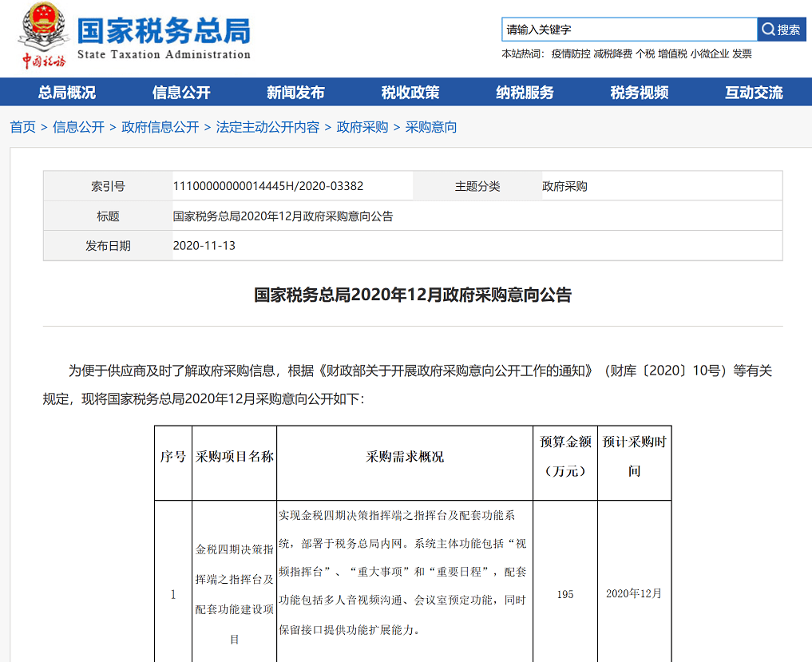Select 税务视频 in the navigation bar
Screen dimensions: 812x662
tap(640, 93)
